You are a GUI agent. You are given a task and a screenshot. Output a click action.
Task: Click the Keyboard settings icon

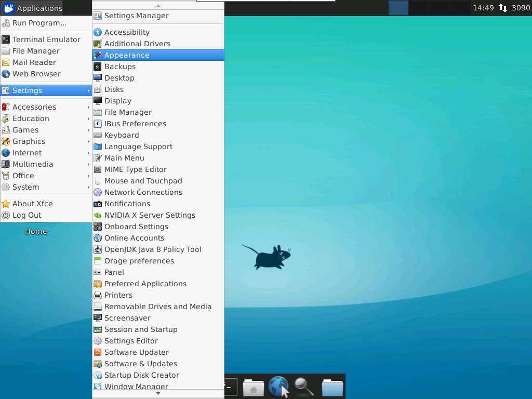click(98, 136)
